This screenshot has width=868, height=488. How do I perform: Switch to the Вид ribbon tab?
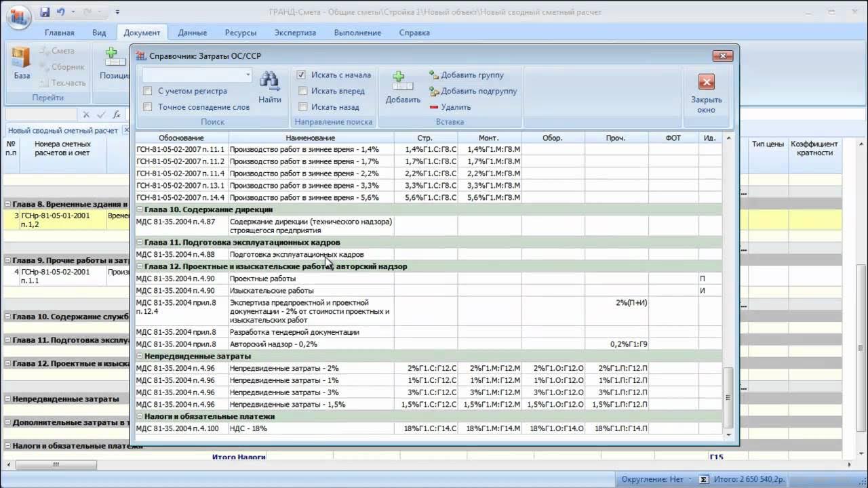[99, 33]
